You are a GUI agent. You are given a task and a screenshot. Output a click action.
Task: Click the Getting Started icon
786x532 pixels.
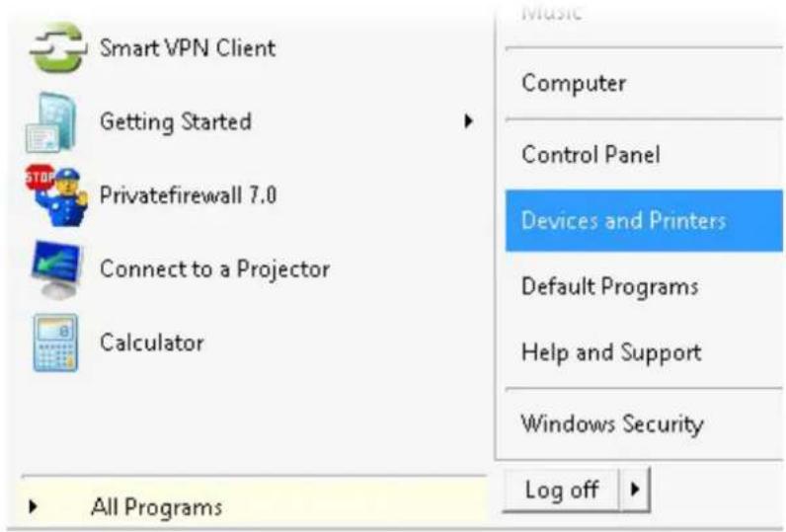(x=52, y=122)
